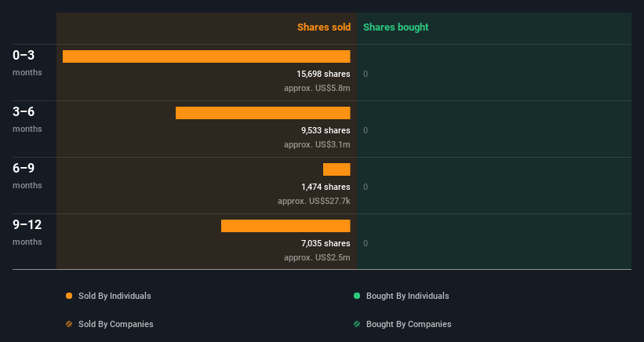Select the Sold By Companies legend label
644x342 pixels.
tap(116, 324)
